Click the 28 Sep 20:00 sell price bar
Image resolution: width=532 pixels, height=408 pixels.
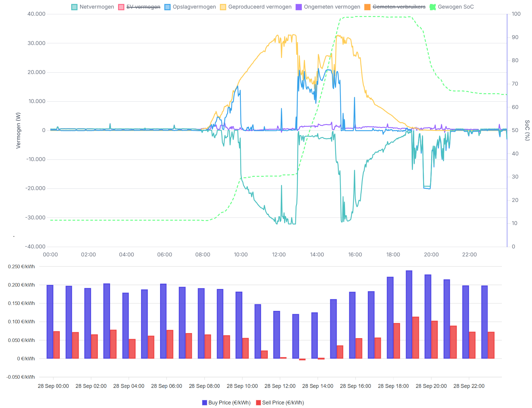(x=434, y=340)
